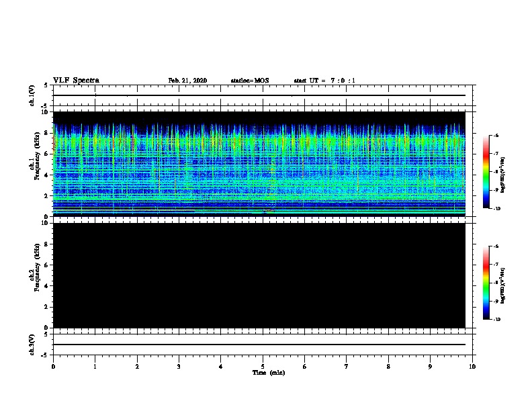The height and width of the screenshot is (411, 532).
Task: Click time axis tick label "9"
Action: (x=430, y=367)
